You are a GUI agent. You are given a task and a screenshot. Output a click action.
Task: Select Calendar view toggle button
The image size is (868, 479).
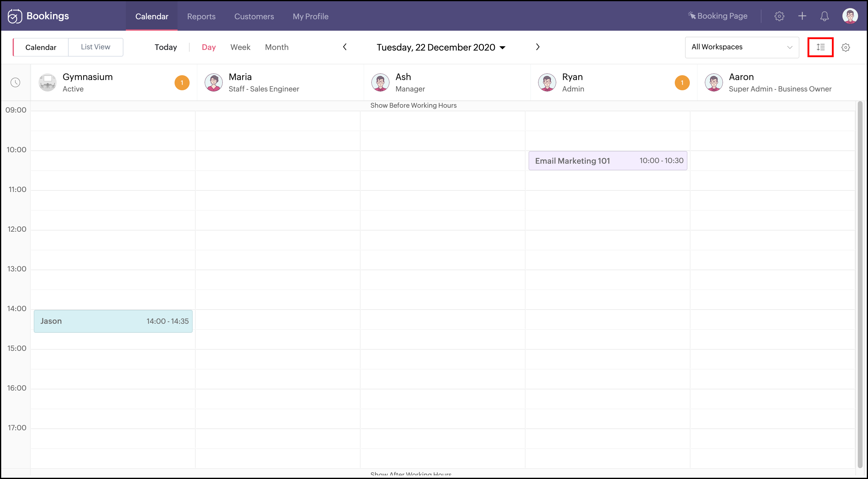pyautogui.click(x=41, y=47)
